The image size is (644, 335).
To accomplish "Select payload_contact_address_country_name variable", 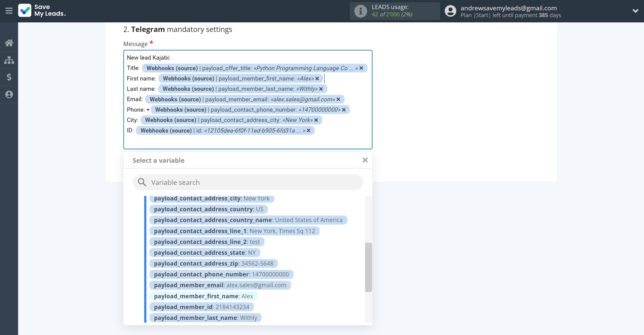I will 248,220.
